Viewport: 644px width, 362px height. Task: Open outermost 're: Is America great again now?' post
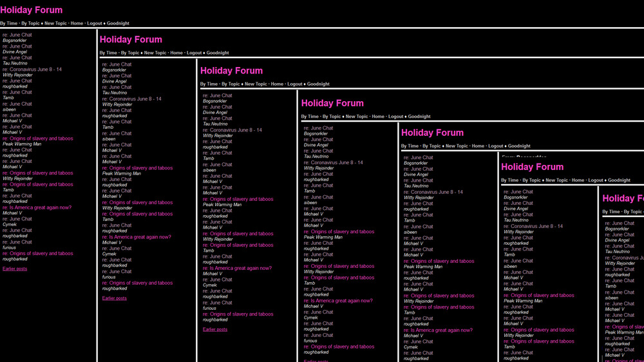tap(37, 207)
